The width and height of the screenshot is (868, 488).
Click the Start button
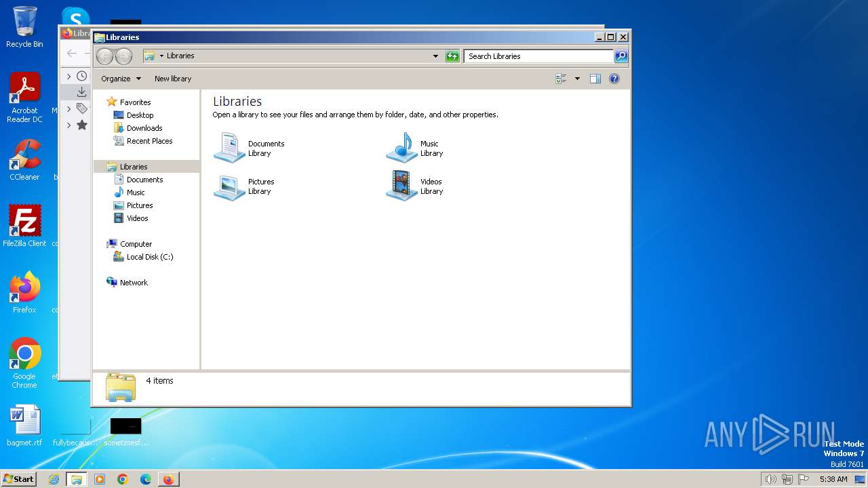click(x=19, y=479)
